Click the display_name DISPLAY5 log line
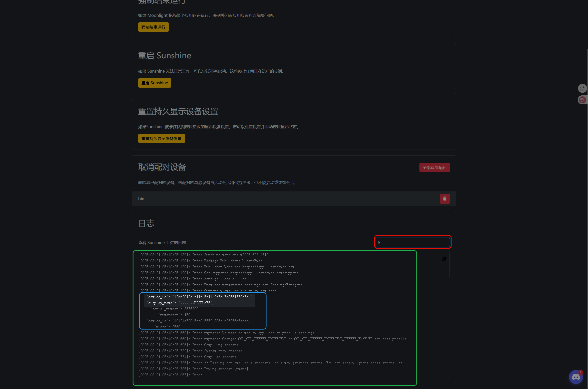 coord(180,303)
